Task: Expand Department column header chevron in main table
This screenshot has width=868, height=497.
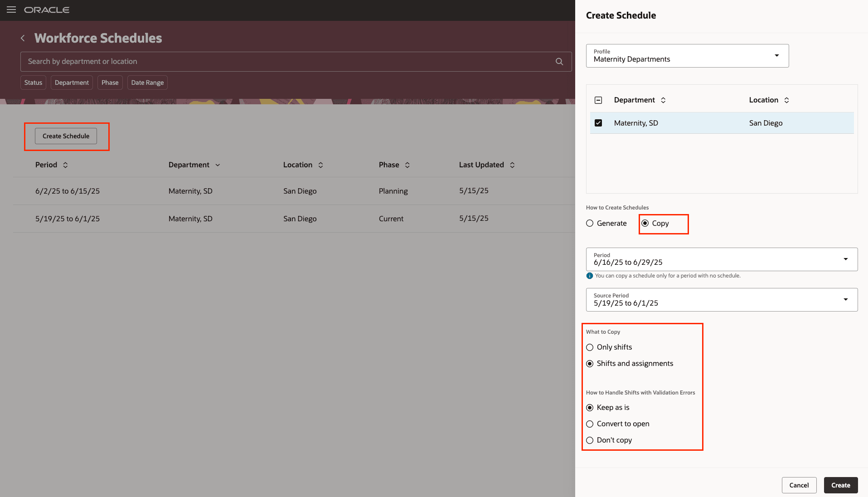Action: (x=218, y=165)
